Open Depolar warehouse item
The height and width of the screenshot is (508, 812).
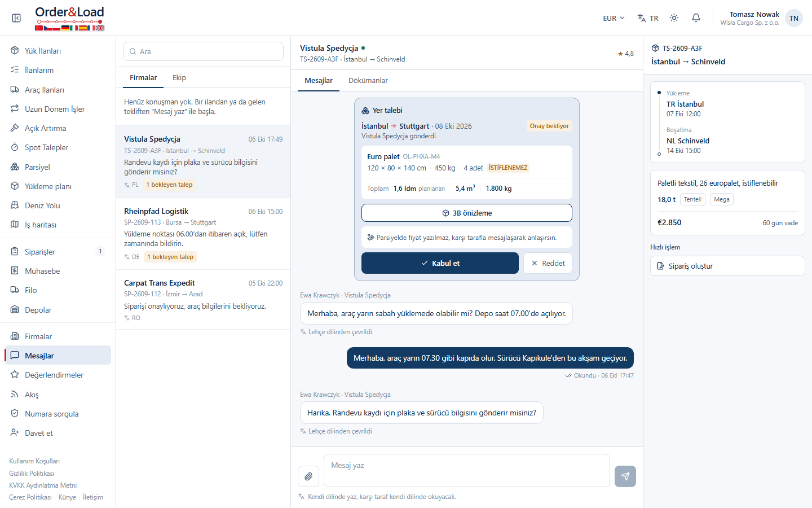click(58, 310)
